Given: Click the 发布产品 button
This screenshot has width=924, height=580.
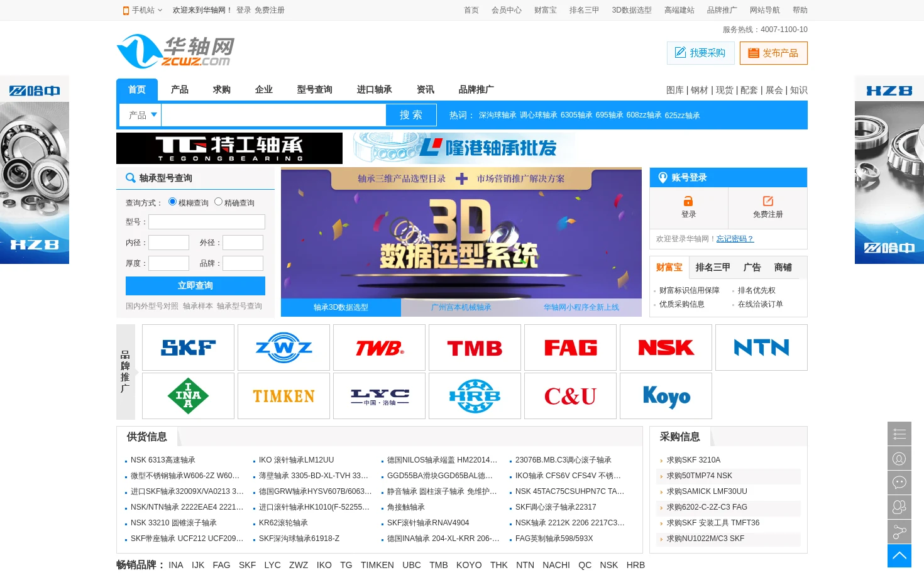Looking at the screenshot, I should (773, 53).
